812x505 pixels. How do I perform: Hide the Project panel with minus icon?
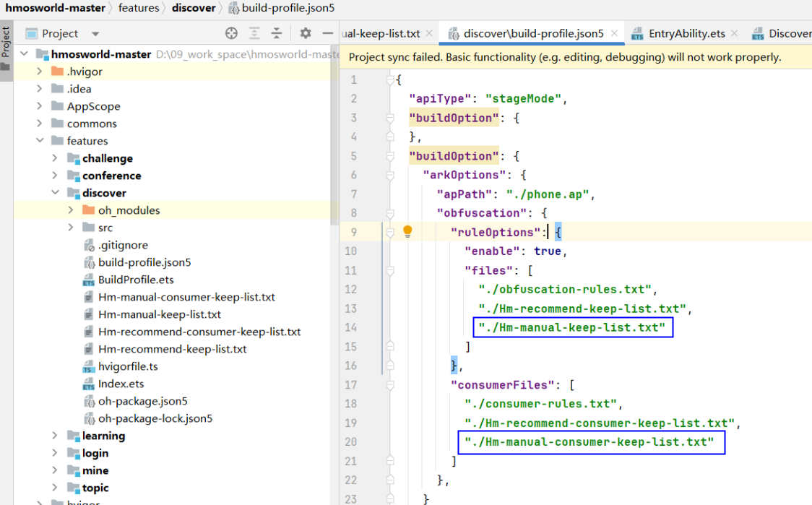pos(327,33)
